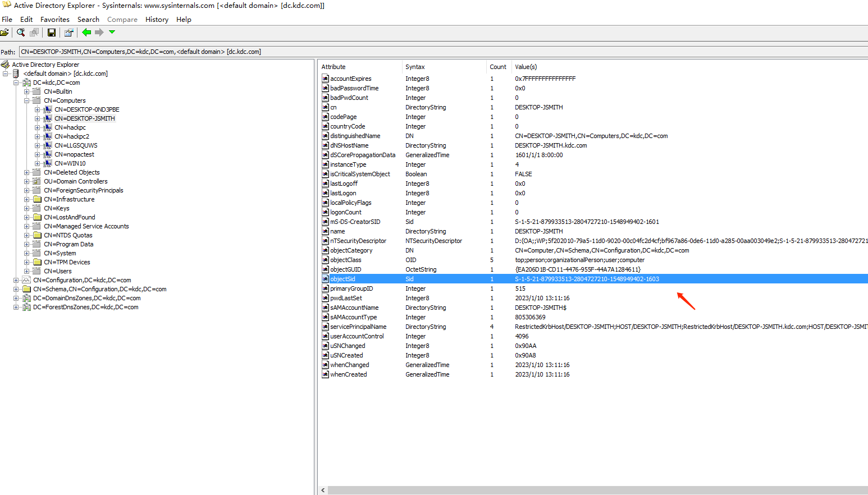
Task: Click the accountExpires attribute icon
Action: (x=325, y=79)
